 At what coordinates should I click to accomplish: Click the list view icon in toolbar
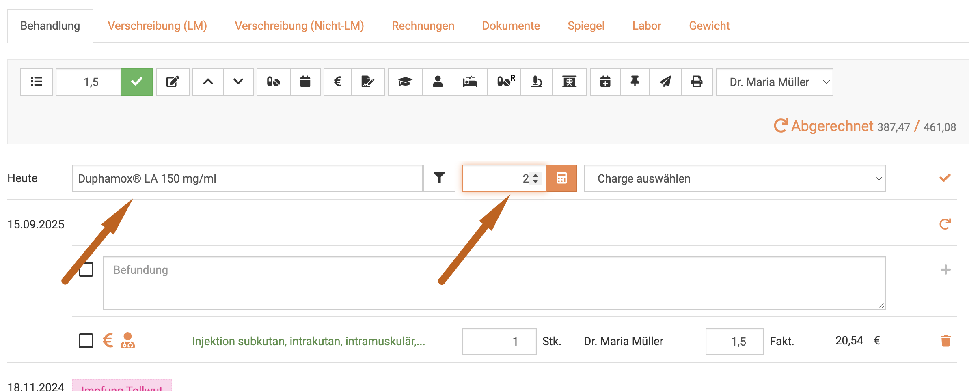[37, 82]
